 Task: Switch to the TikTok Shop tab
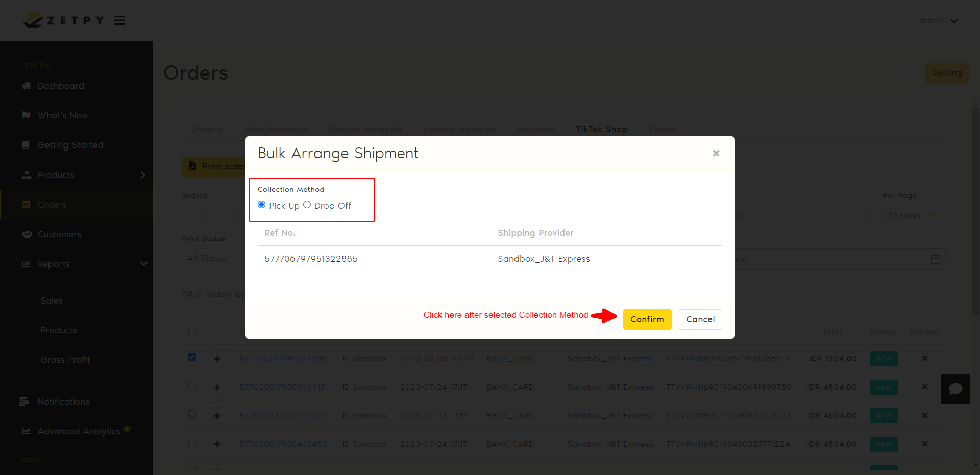601,129
